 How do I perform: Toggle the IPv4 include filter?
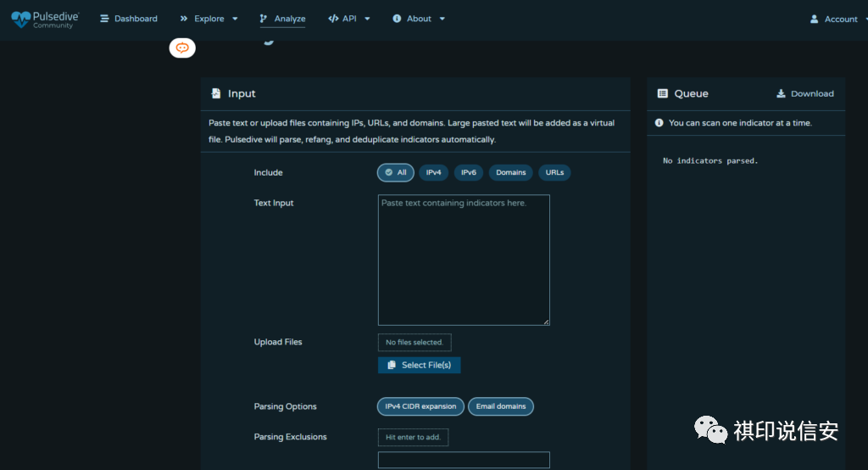click(433, 172)
